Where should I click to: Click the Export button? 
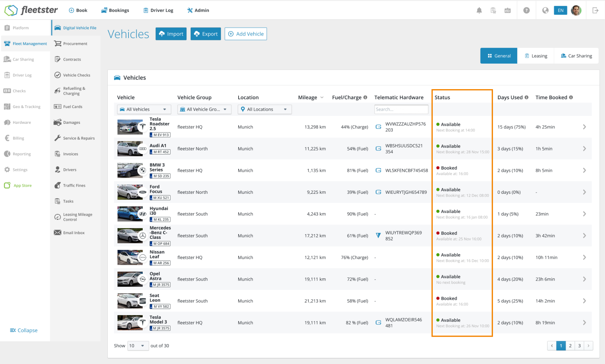coord(206,34)
